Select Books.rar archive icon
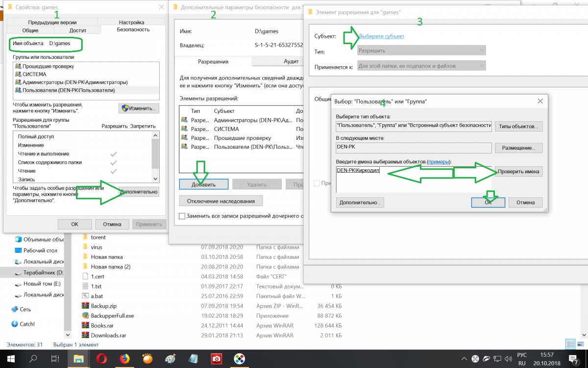 [x=85, y=325]
